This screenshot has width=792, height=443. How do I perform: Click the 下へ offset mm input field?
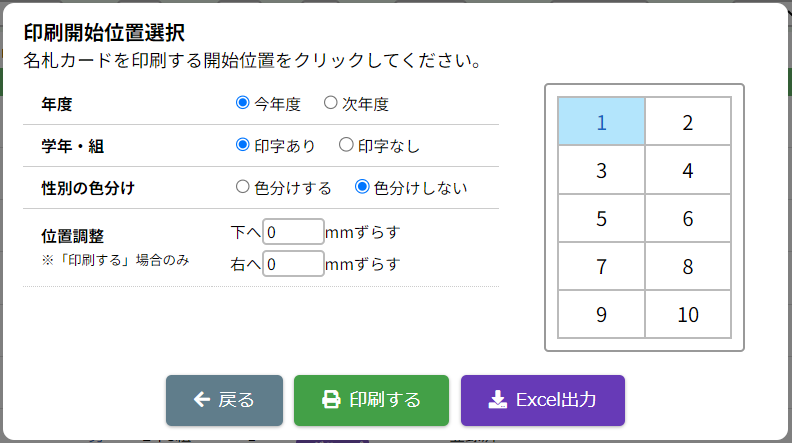pyautogui.click(x=293, y=232)
